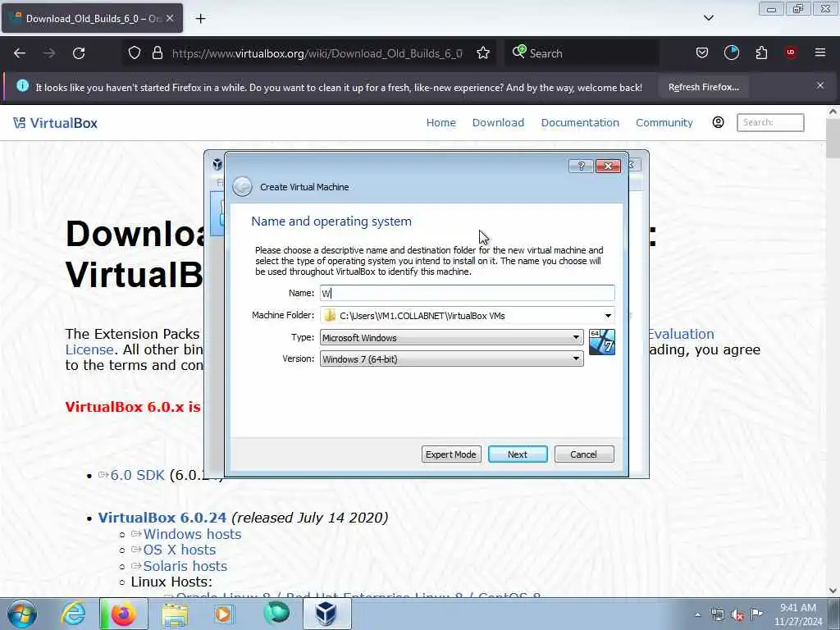Open the Community menu item

(x=664, y=123)
